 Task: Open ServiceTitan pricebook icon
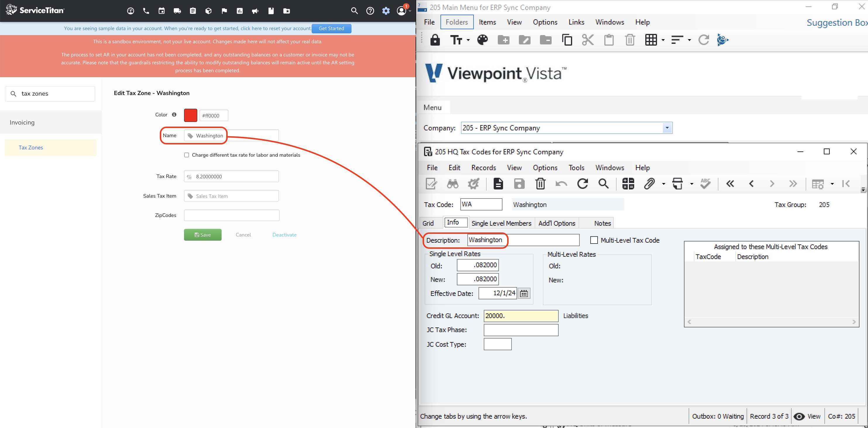pyautogui.click(x=271, y=11)
